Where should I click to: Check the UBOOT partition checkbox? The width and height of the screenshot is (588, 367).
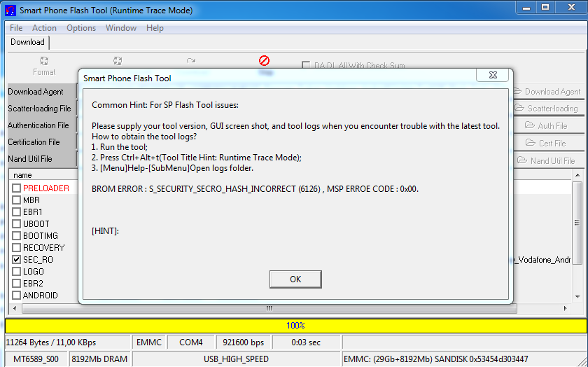tap(17, 224)
